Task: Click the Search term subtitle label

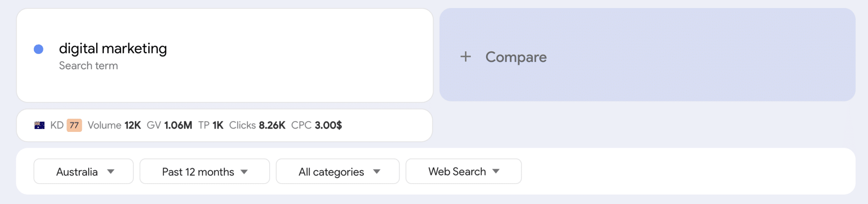Action: 88,66
